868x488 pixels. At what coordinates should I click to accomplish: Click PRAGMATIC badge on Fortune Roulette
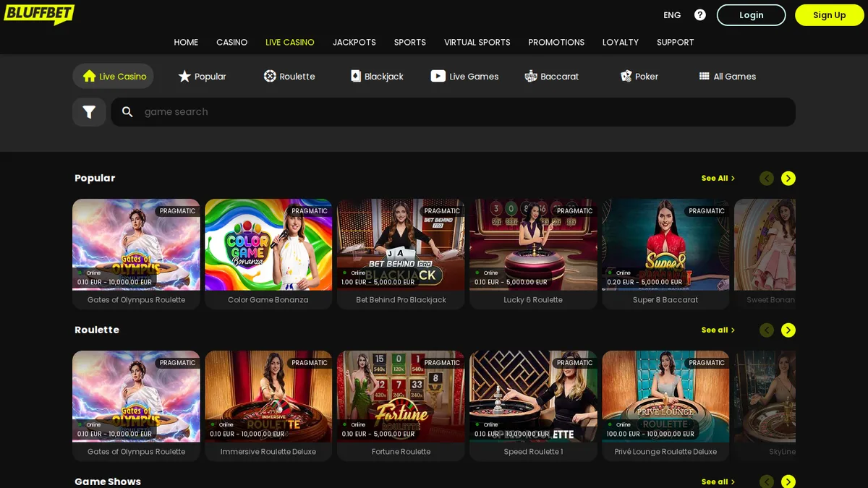point(442,363)
